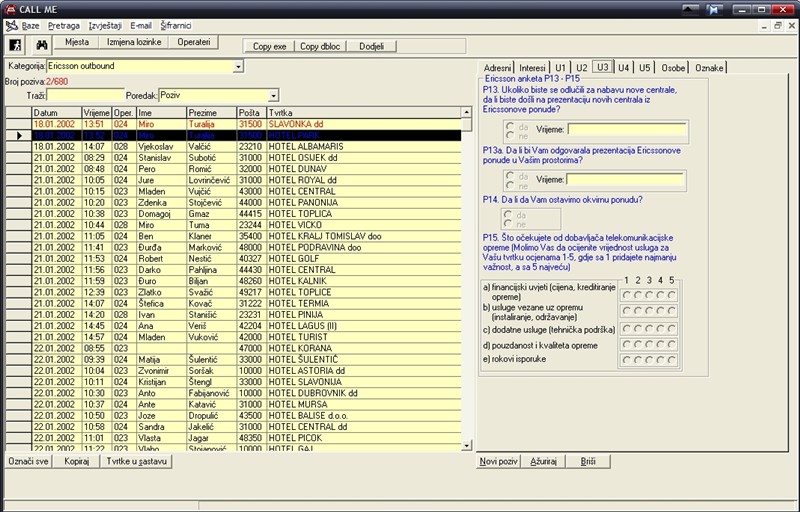Viewport: 800px width, 512px height.
Task: Select 'da' for question P13
Action: 510,126
